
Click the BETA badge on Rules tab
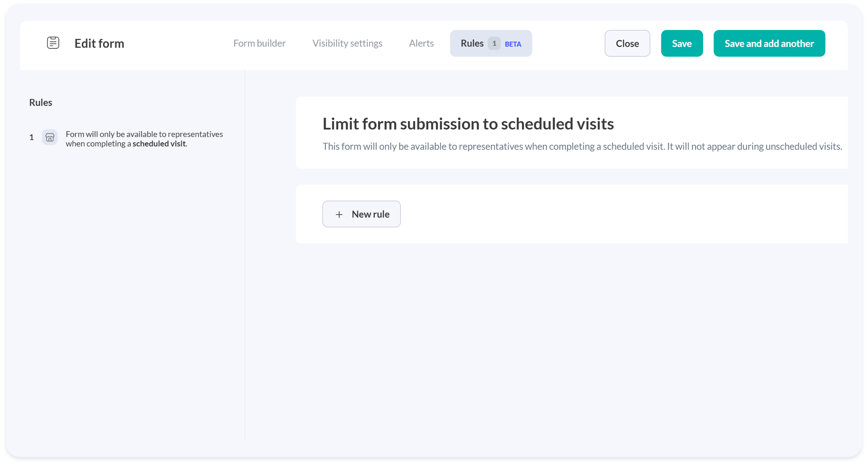click(x=513, y=44)
